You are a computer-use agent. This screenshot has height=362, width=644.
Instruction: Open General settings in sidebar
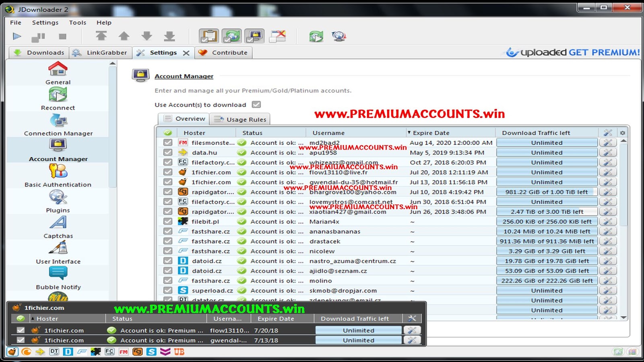tap(58, 73)
